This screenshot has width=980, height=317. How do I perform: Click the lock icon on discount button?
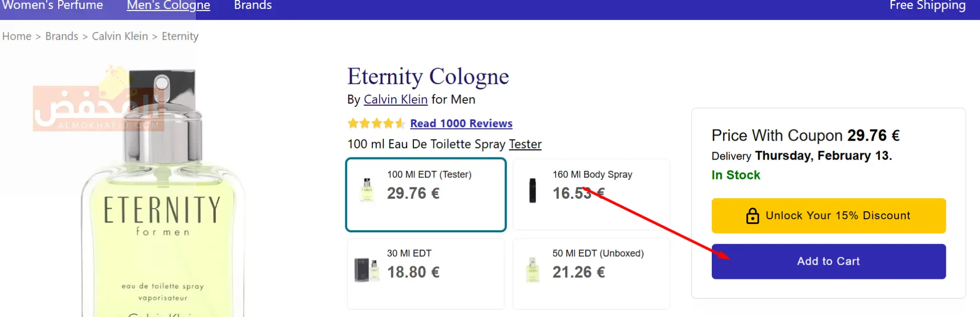(x=752, y=216)
